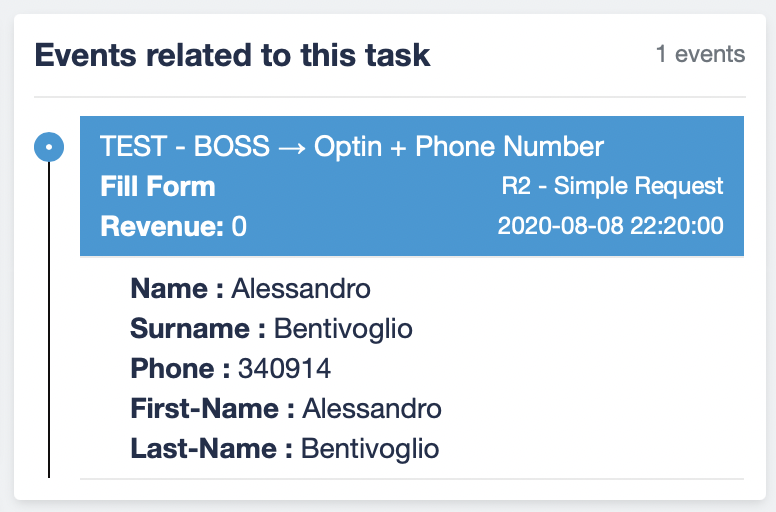Open the 'TEST - BOSS → Optin + Phone Number' event
776x512 pixels.
pyautogui.click(x=352, y=148)
